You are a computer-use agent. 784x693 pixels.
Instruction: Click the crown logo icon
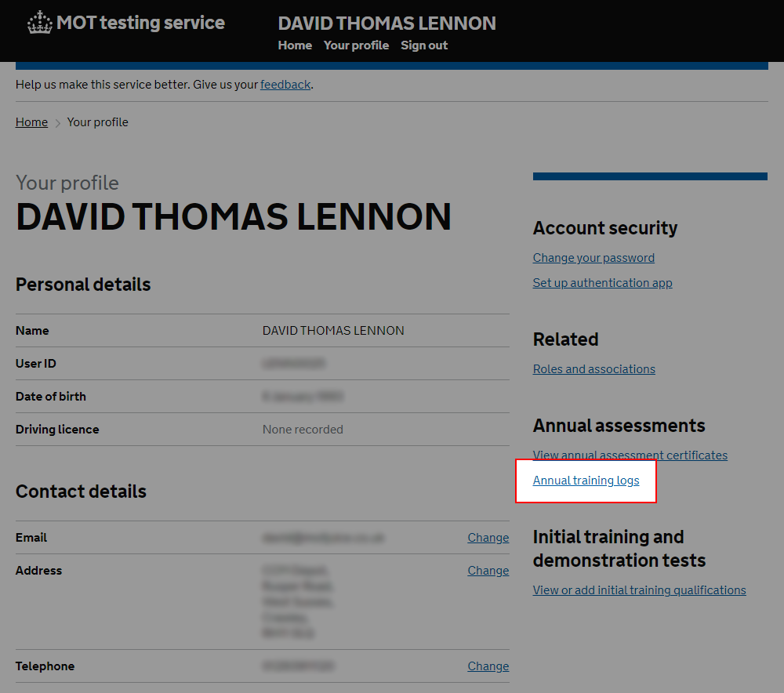[x=39, y=23]
